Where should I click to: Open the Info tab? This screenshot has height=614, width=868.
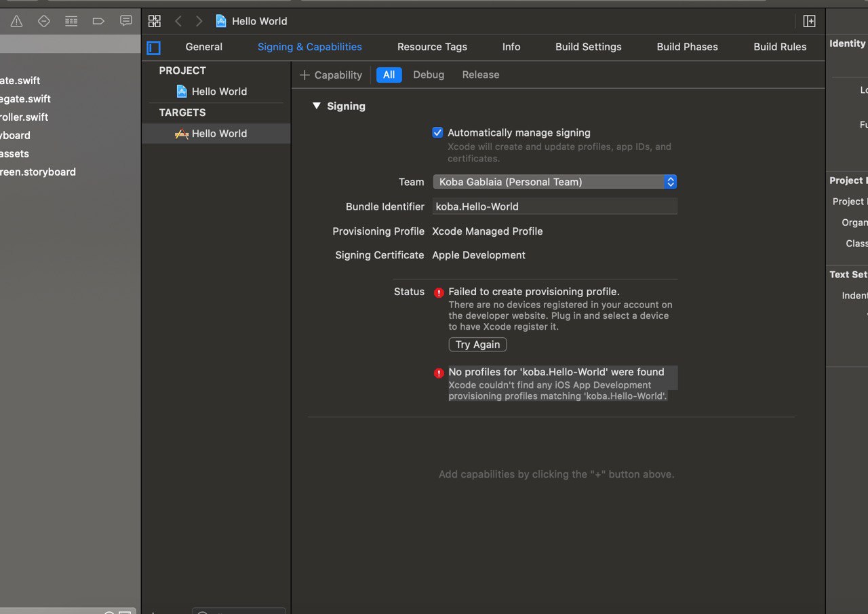coord(511,47)
